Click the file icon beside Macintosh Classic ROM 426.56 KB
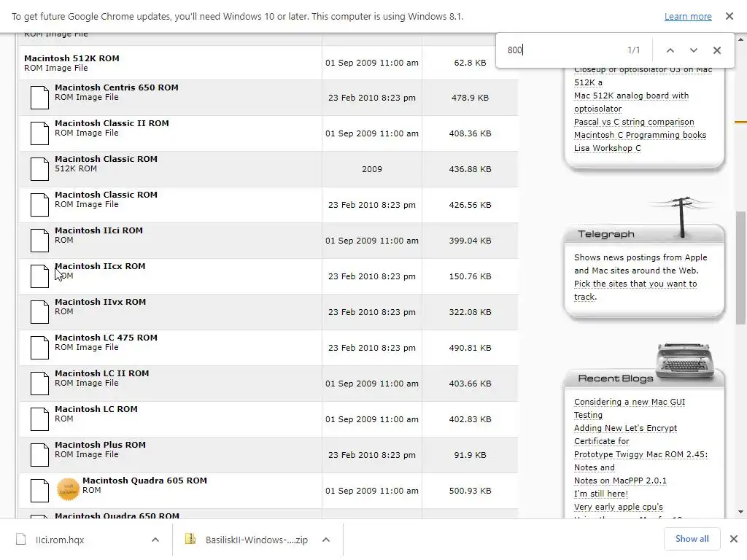This screenshot has width=747, height=560. [39, 205]
